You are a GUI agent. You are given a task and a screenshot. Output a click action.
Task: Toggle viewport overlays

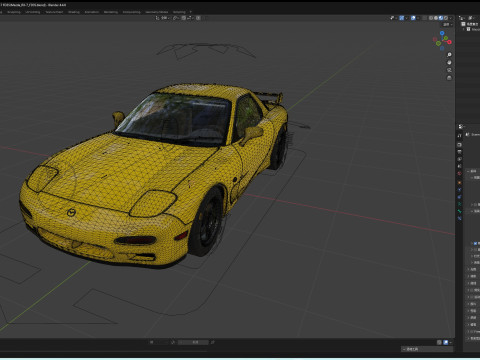point(413,18)
